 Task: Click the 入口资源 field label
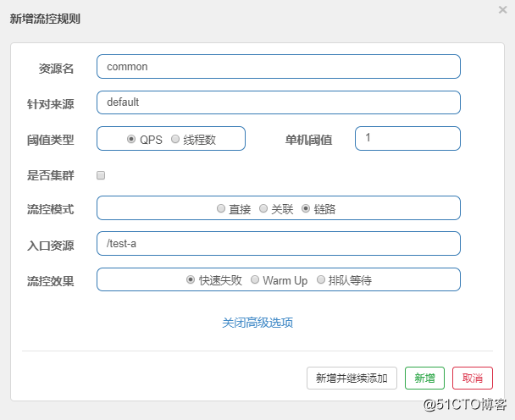point(51,246)
